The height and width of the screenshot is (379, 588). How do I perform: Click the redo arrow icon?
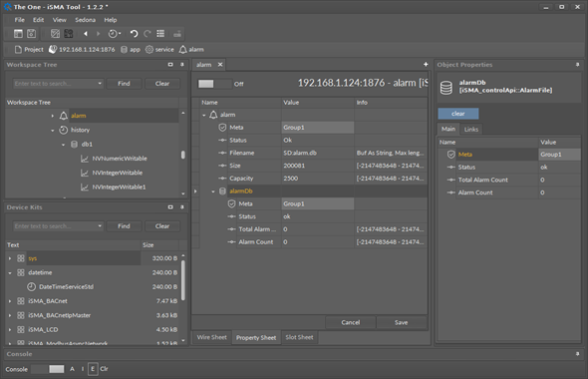pyautogui.click(x=147, y=34)
